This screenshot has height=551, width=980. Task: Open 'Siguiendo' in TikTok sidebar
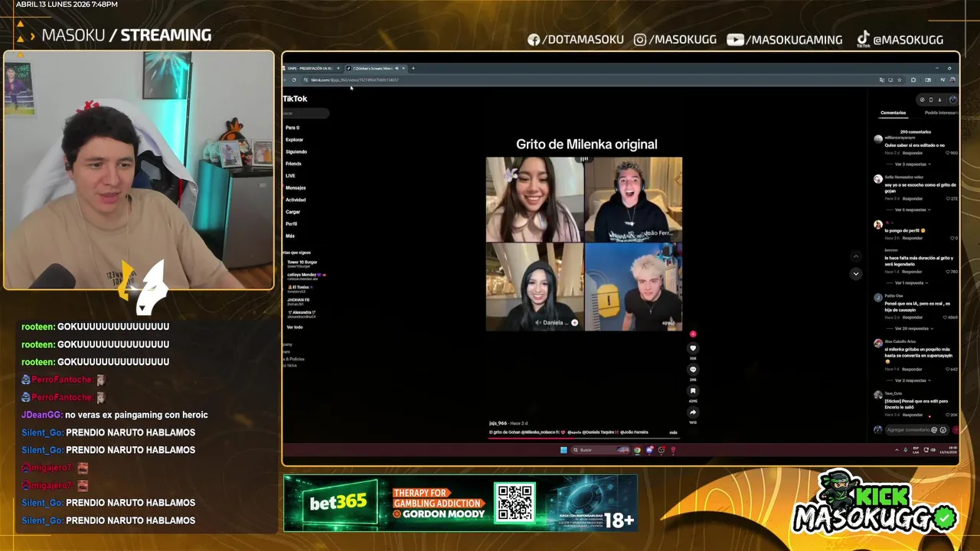coord(296,152)
